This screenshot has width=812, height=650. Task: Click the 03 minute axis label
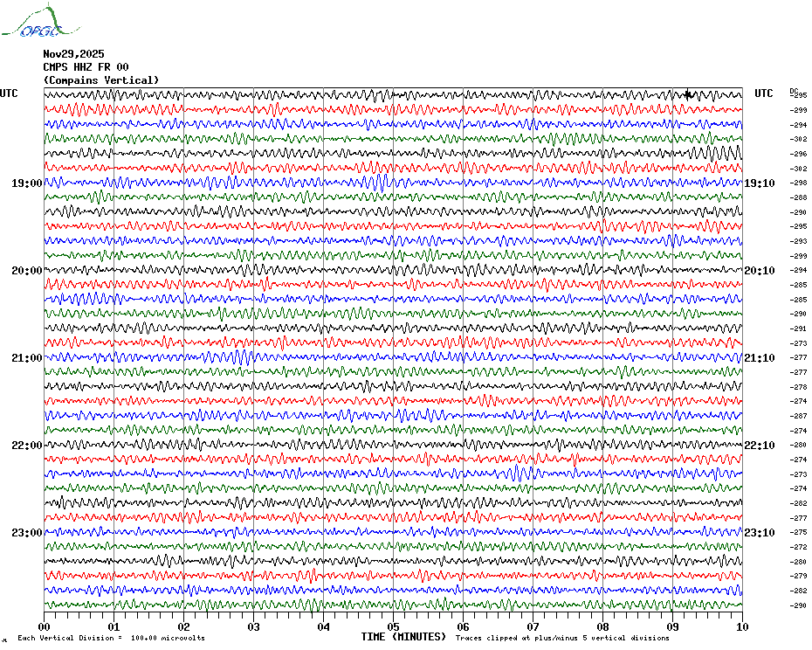point(254,626)
